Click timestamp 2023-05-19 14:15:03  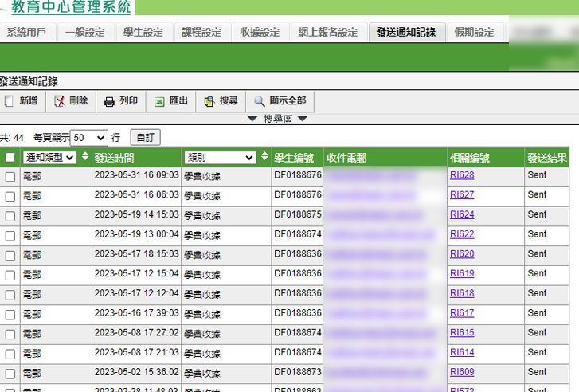point(137,214)
